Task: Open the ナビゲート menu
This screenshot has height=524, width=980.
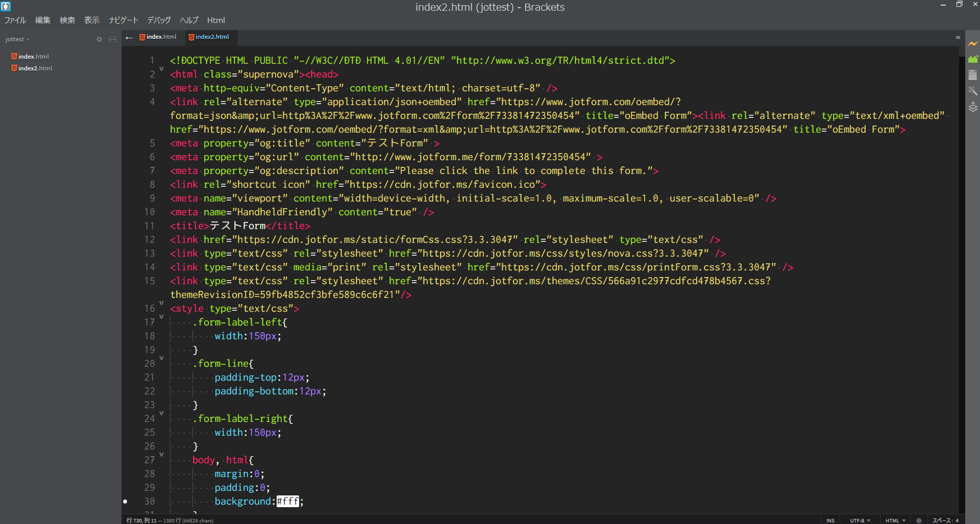Action: click(x=124, y=20)
